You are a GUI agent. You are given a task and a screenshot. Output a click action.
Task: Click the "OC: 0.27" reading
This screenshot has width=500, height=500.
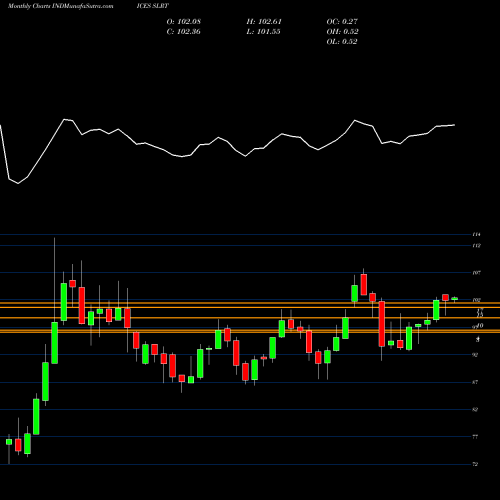tap(342, 22)
